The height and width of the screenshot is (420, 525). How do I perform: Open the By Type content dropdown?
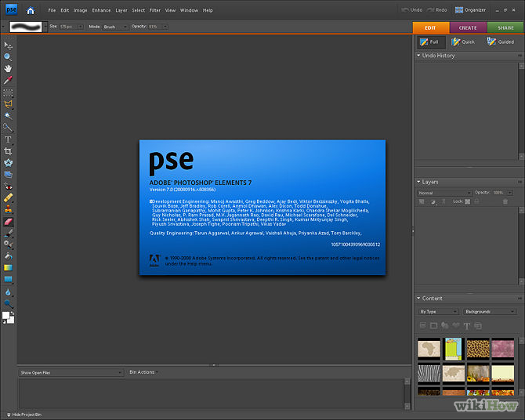click(x=438, y=312)
